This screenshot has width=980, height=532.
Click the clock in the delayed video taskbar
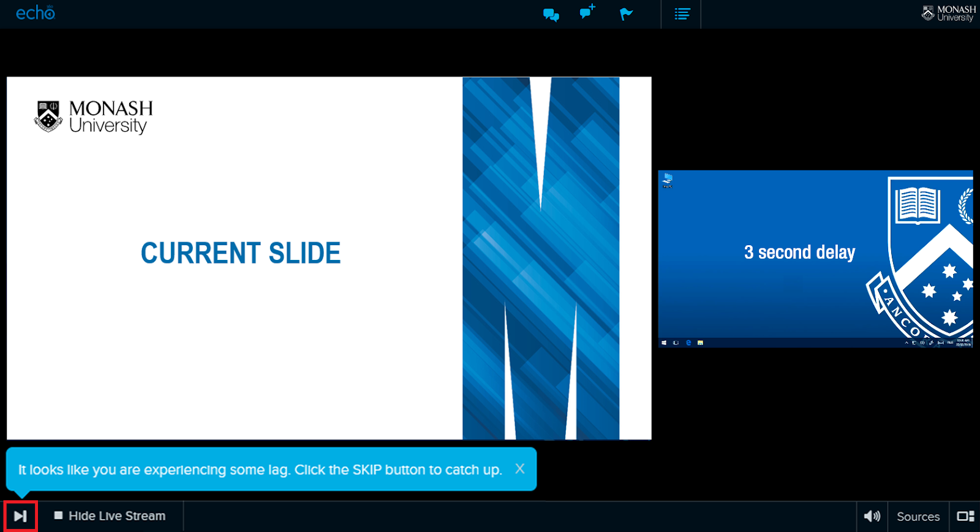963,343
